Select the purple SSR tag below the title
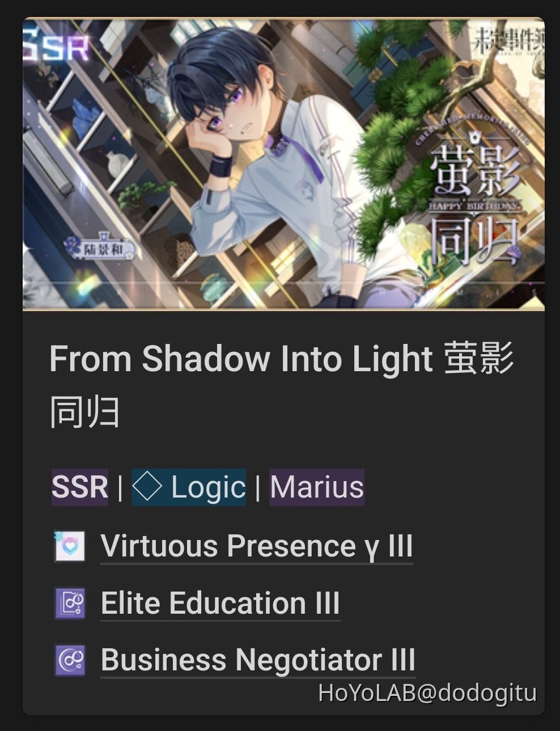The width and height of the screenshot is (560, 731). coord(79,487)
